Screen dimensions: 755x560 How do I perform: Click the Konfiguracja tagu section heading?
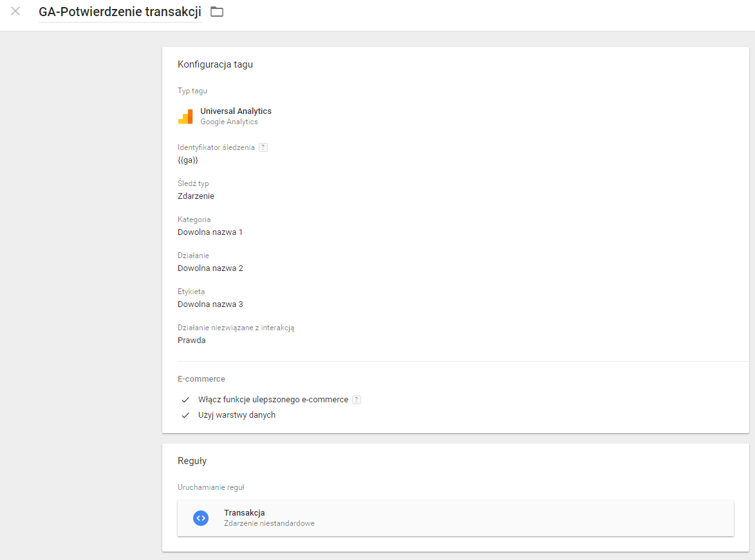(215, 64)
